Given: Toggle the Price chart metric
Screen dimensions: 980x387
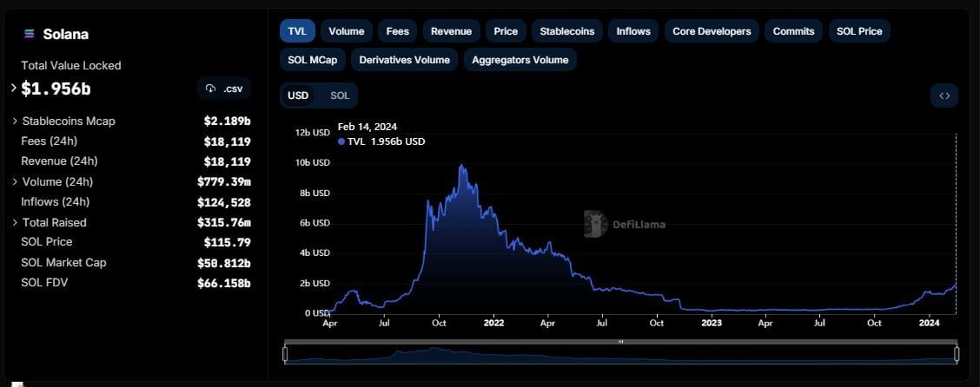Looking at the screenshot, I should pos(506,31).
